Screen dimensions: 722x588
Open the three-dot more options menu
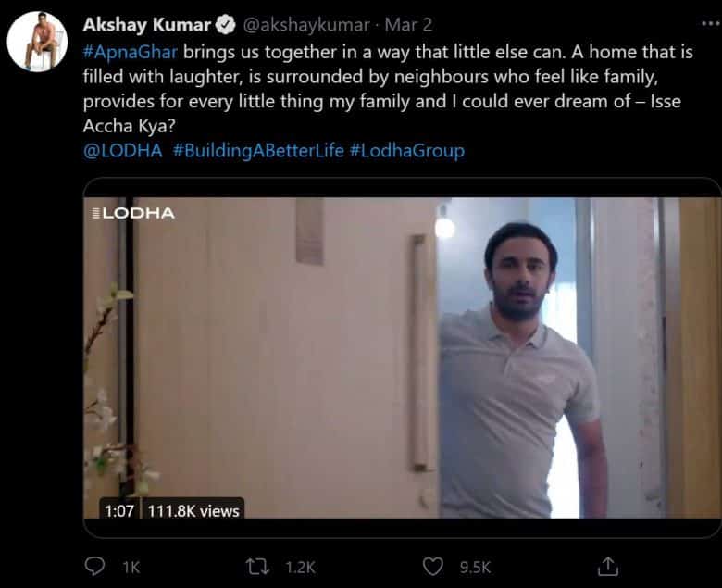(703, 23)
